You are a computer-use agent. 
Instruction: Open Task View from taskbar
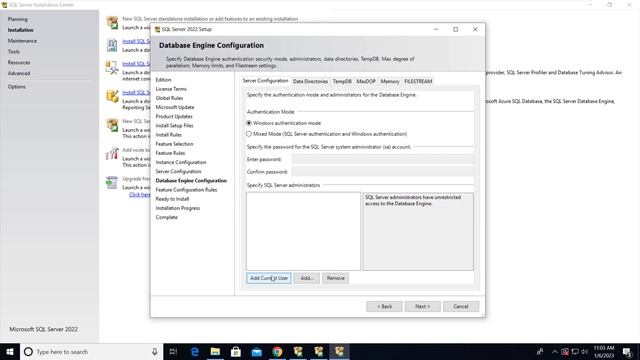173,351
